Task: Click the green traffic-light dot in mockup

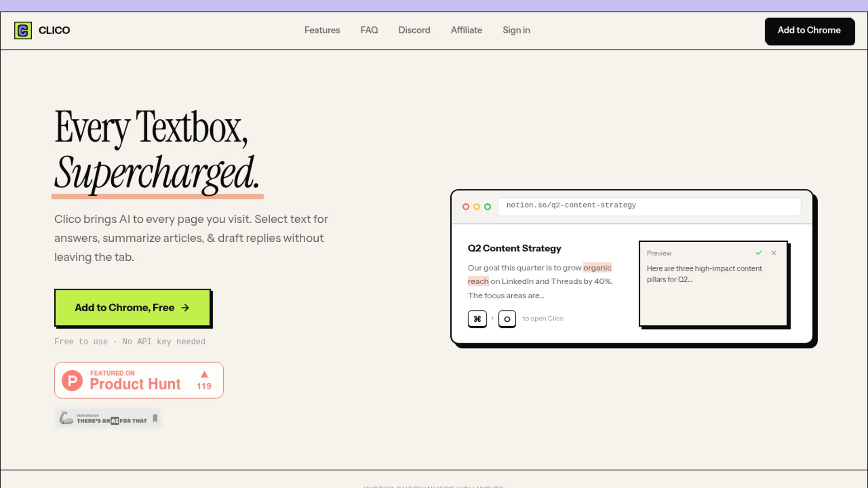Action: 487,206
